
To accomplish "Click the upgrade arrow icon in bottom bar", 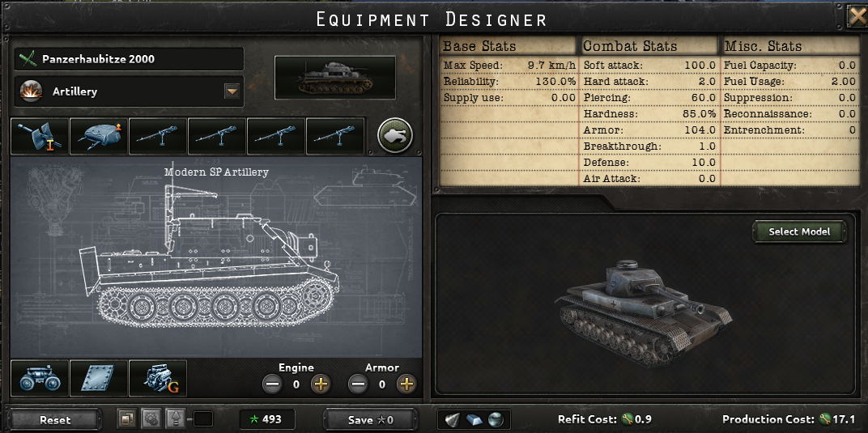I will [175, 419].
